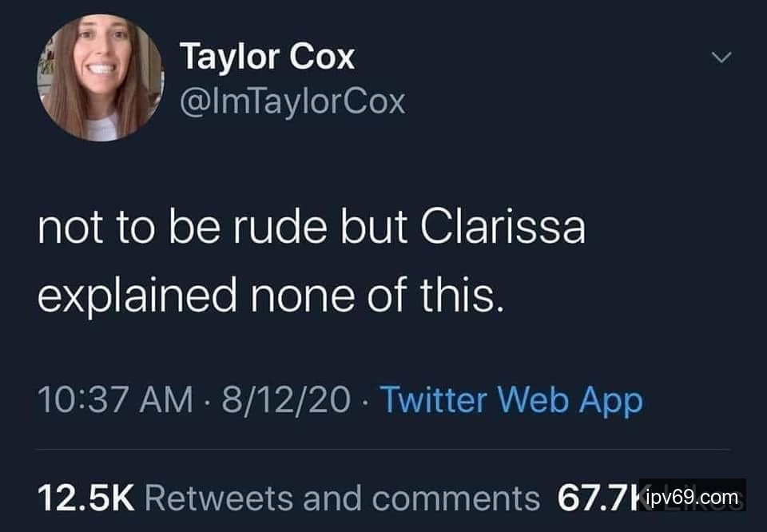Open the Retweets and comments label

(342, 498)
